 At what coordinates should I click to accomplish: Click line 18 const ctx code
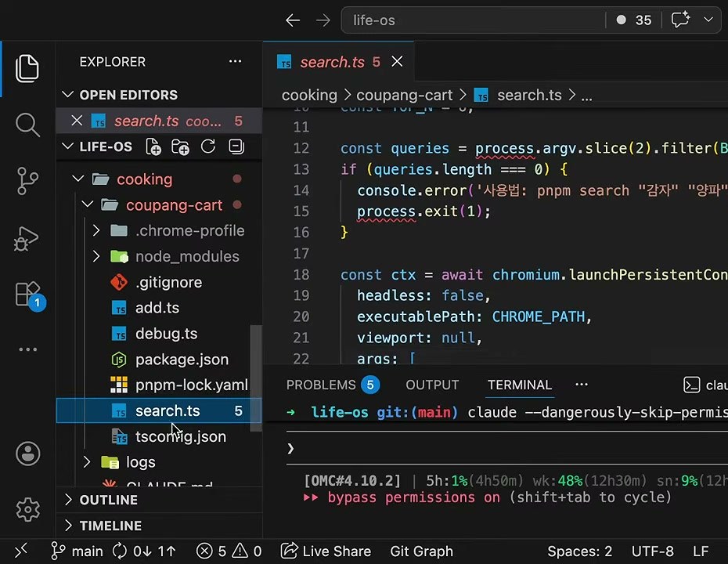tap(533, 275)
